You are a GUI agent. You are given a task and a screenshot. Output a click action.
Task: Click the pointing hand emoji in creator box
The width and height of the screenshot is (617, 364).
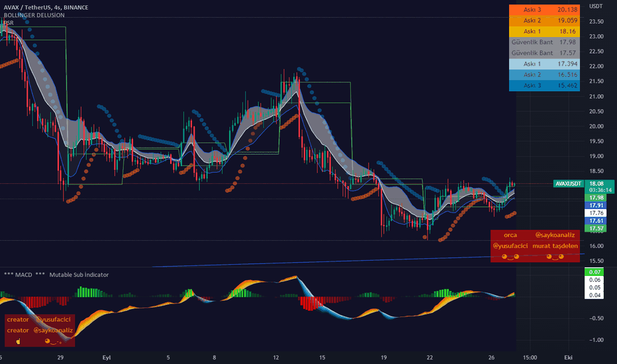point(19,340)
